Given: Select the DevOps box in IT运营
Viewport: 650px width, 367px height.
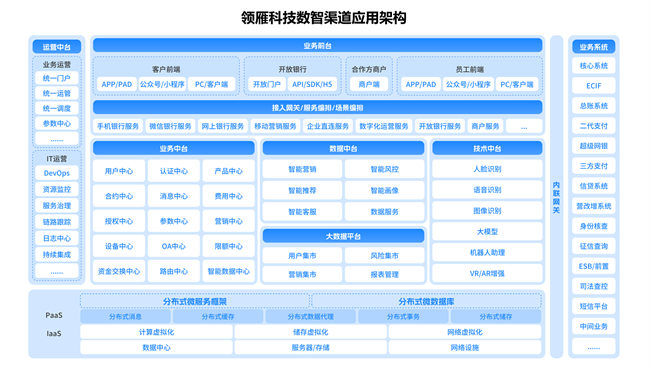Looking at the screenshot, I should (57, 173).
